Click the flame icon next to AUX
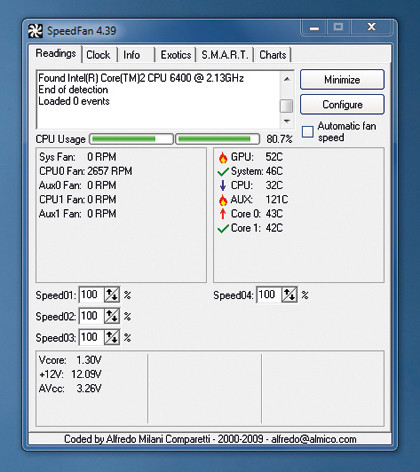The image size is (420, 472). pyautogui.click(x=223, y=200)
